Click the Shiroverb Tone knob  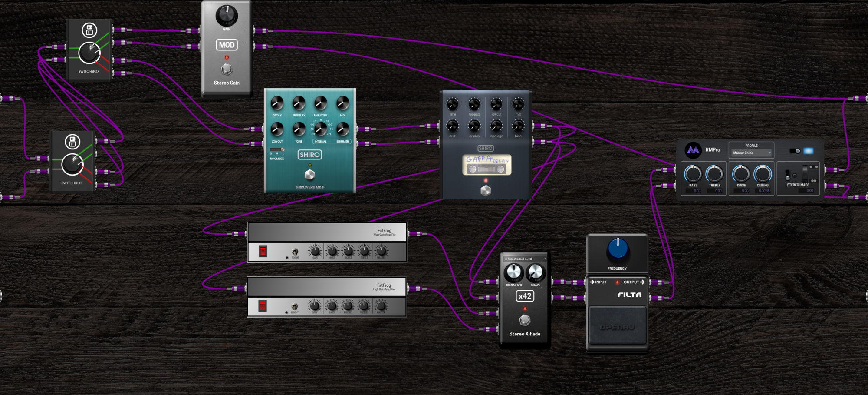(299, 129)
